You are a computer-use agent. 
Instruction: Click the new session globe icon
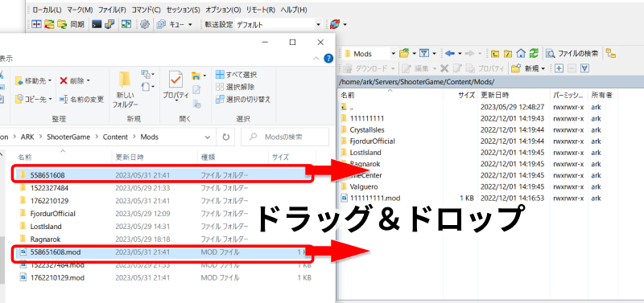coord(335,25)
